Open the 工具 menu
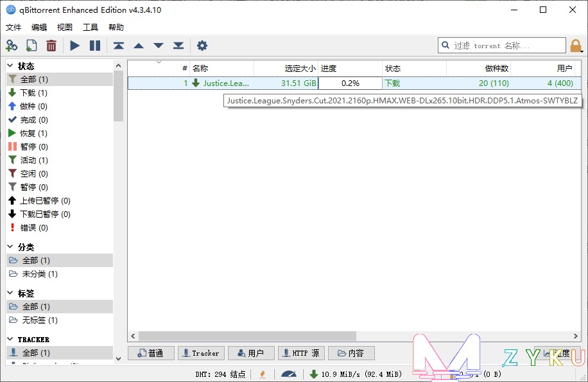Image resolution: width=588 pixels, height=382 pixels. (x=91, y=28)
